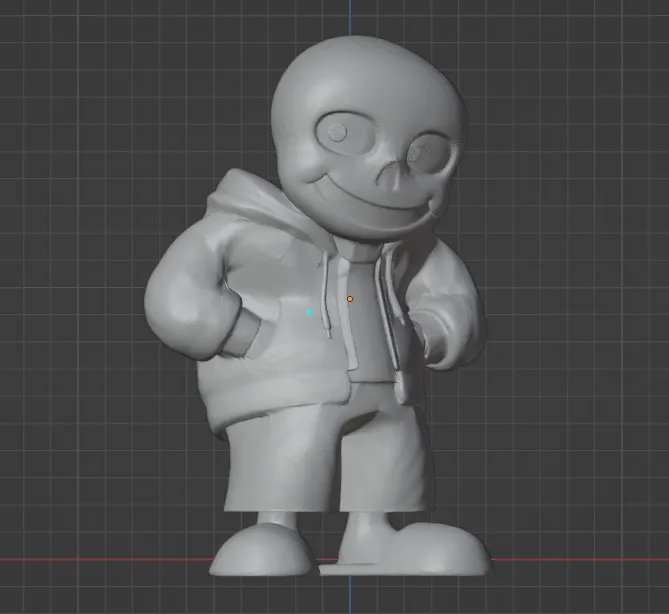Viewport: 669px width, 614px height.
Task: Click the cyan dot on the hoodie
Action: (309, 313)
